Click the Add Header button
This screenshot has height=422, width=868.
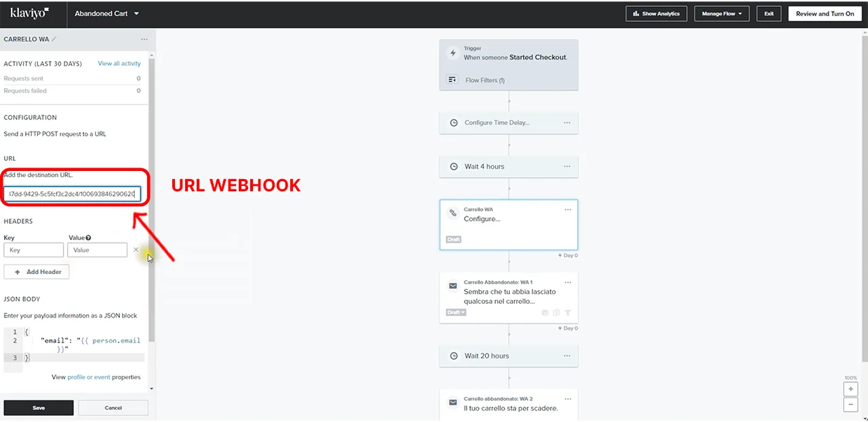click(x=37, y=271)
